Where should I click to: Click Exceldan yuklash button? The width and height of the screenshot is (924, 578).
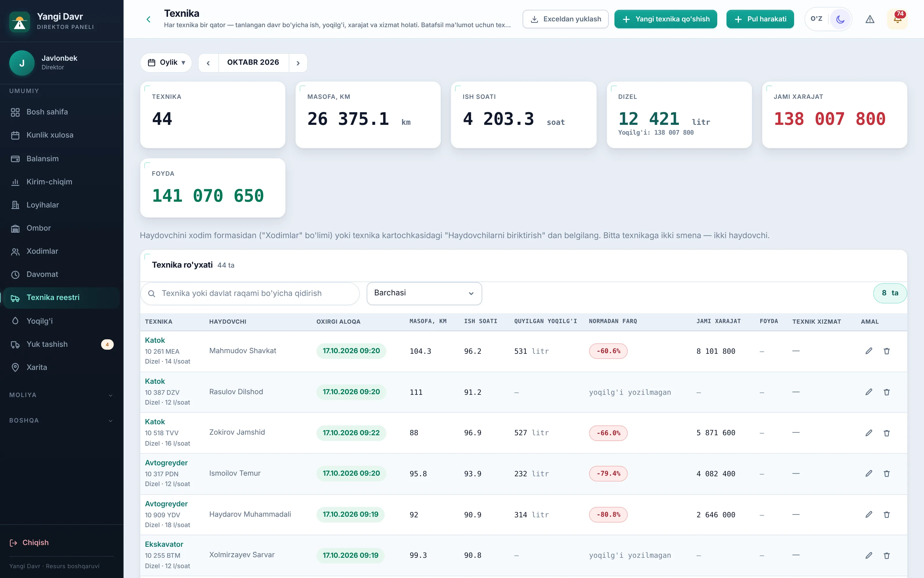(565, 19)
